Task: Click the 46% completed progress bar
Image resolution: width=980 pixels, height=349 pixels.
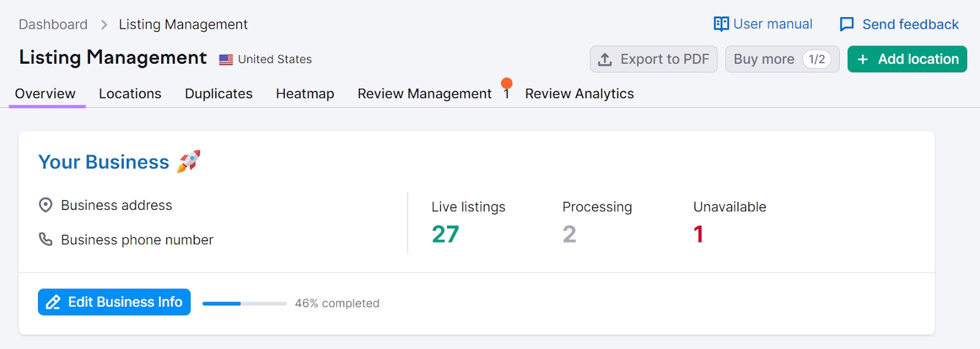Action: pyautogui.click(x=244, y=303)
